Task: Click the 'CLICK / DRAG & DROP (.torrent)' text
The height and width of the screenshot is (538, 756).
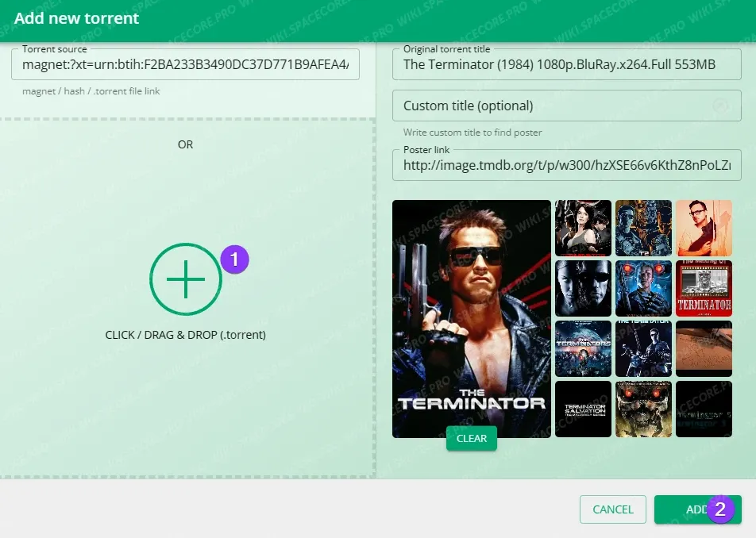Action: coord(186,335)
